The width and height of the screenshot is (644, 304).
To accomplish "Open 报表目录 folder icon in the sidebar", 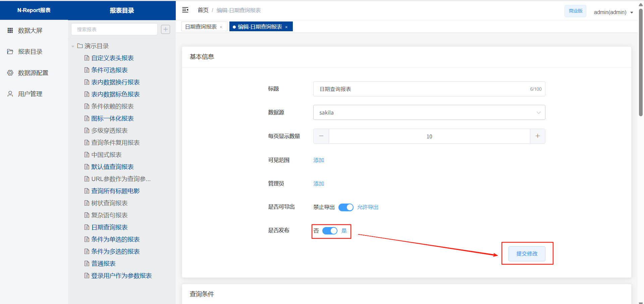I will (10, 51).
